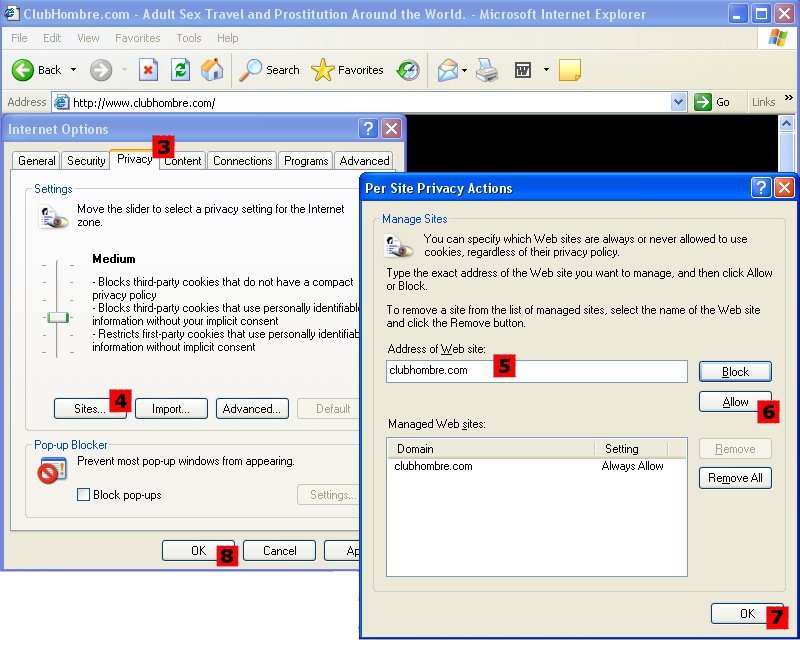Viewport: 800px width, 660px height.
Task: Click Internet Options help question icon
Action: coord(368,129)
